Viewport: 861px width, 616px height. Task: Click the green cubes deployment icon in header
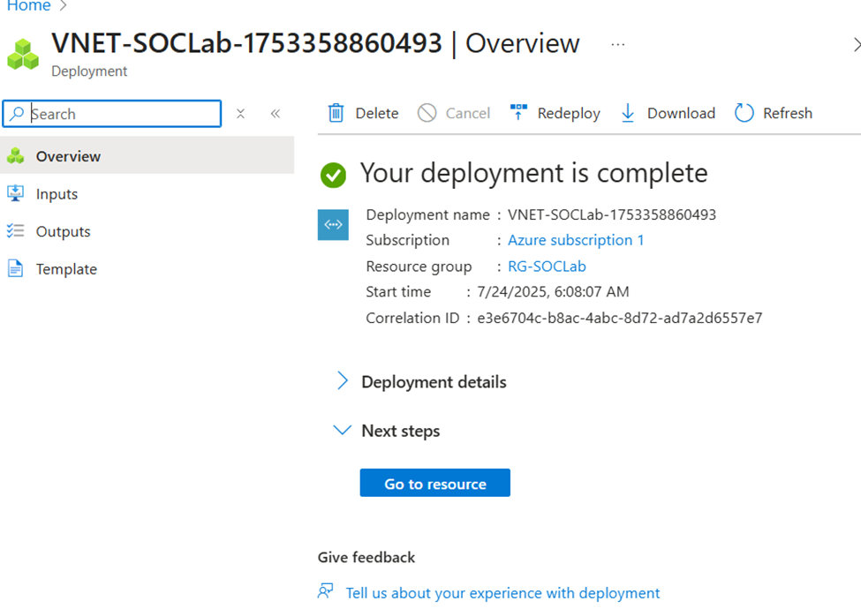pyautogui.click(x=23, y=55)
